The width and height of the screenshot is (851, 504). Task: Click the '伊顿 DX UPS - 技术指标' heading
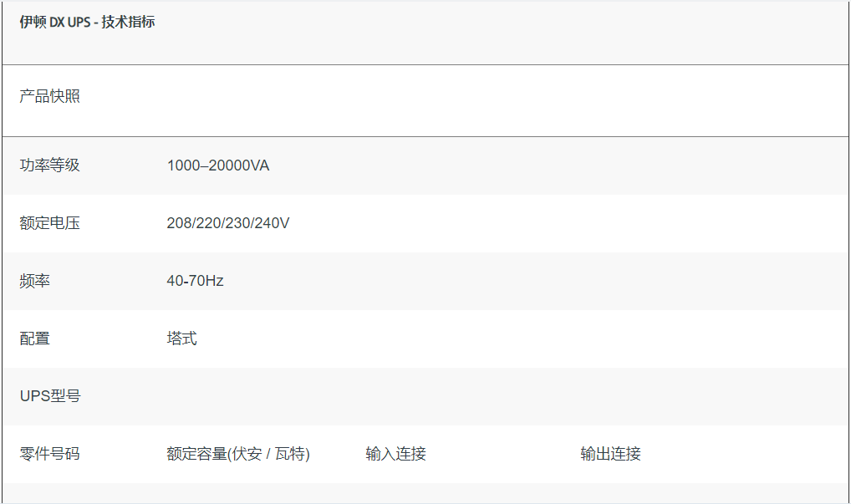pyautogui.click(x=88, y=22)
